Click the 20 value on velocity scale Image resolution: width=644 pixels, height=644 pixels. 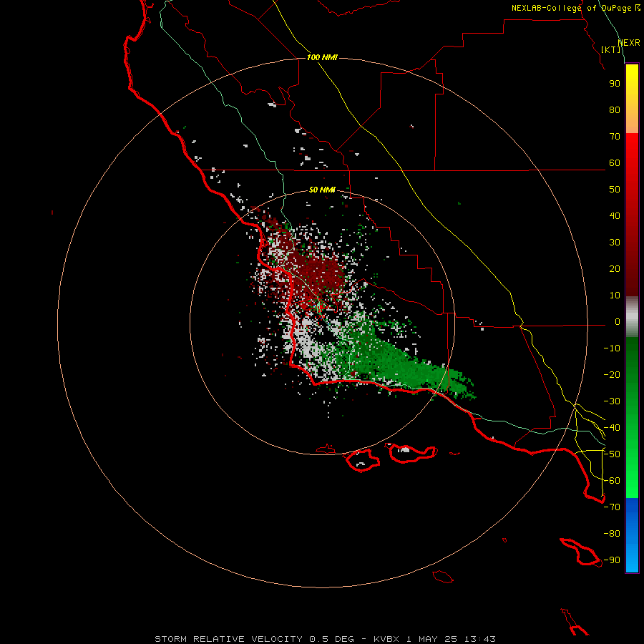(x=615, y=269)
